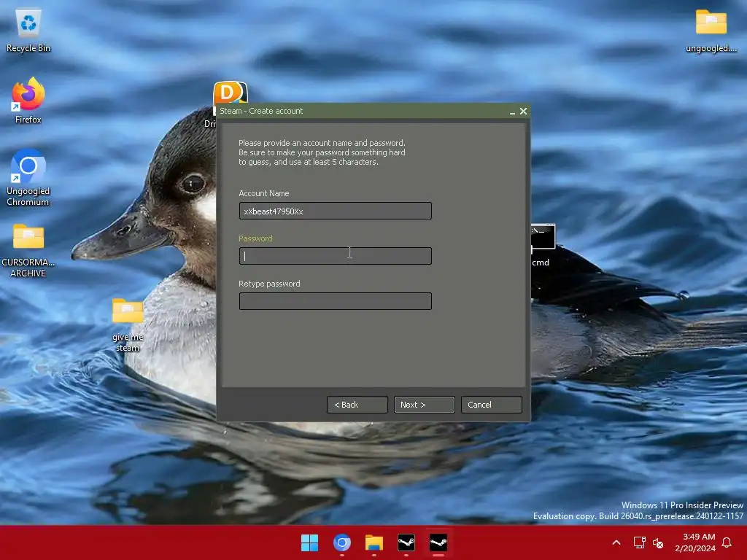747x560 pixels.
Task: Launch Firefox from the desktop
Action: tap(28, 101)
